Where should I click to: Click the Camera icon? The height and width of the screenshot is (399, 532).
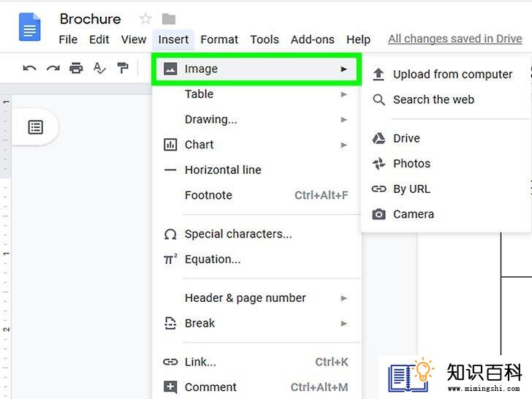click(379, 214)
